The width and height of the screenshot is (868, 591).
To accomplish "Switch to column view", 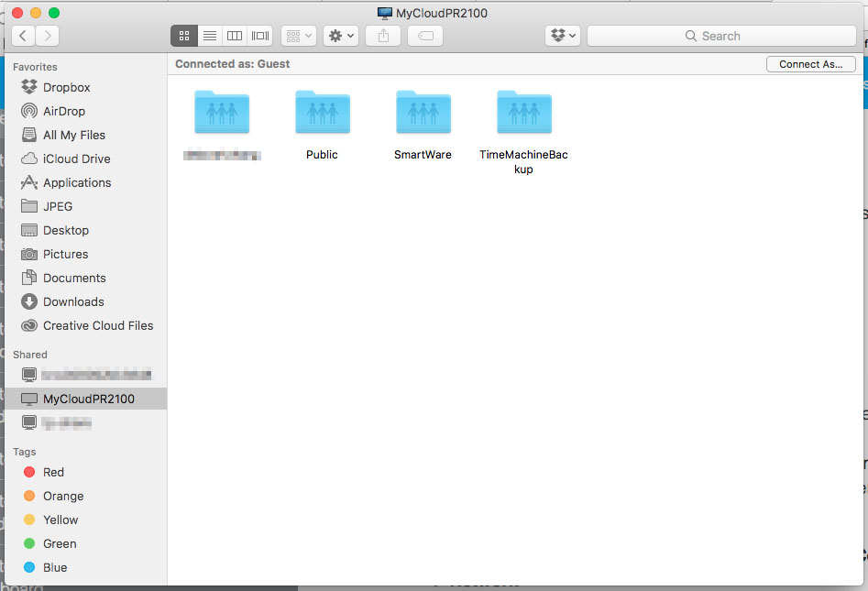I will (x=235, y=36).
